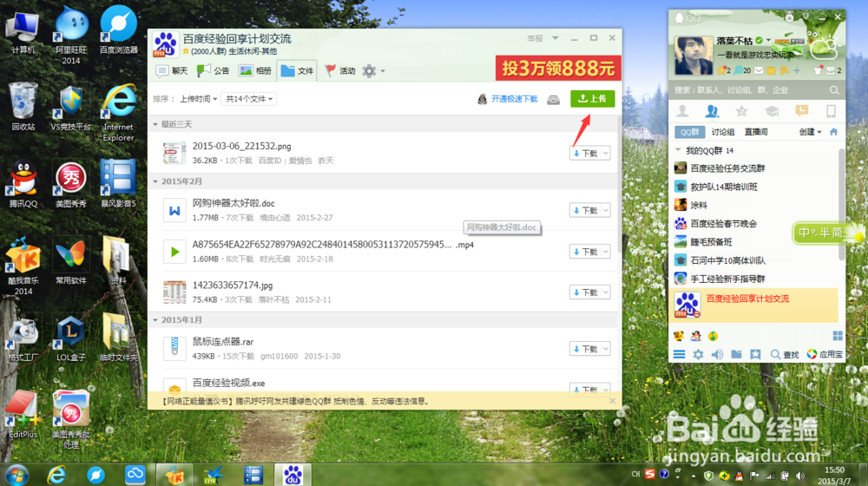
Task: Open the 相册 album tab
Action: (x=255, y=71)
